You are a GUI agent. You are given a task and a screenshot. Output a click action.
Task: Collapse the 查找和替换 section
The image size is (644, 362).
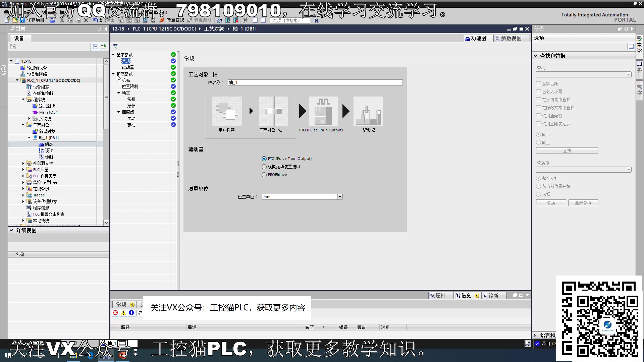pos(536,56)
